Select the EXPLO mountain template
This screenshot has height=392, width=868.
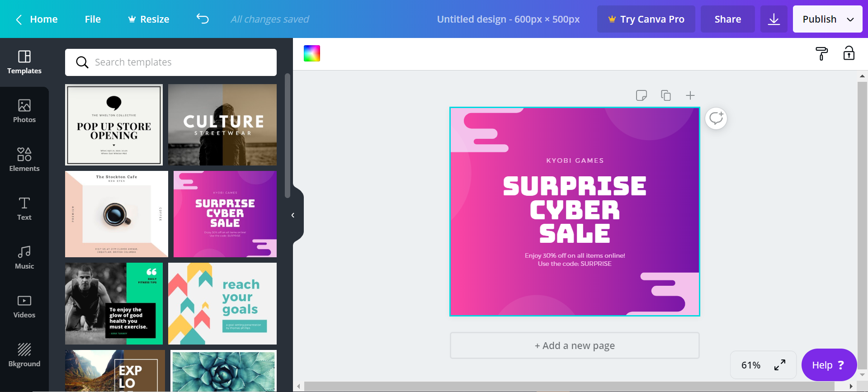[x=114, y=371]
